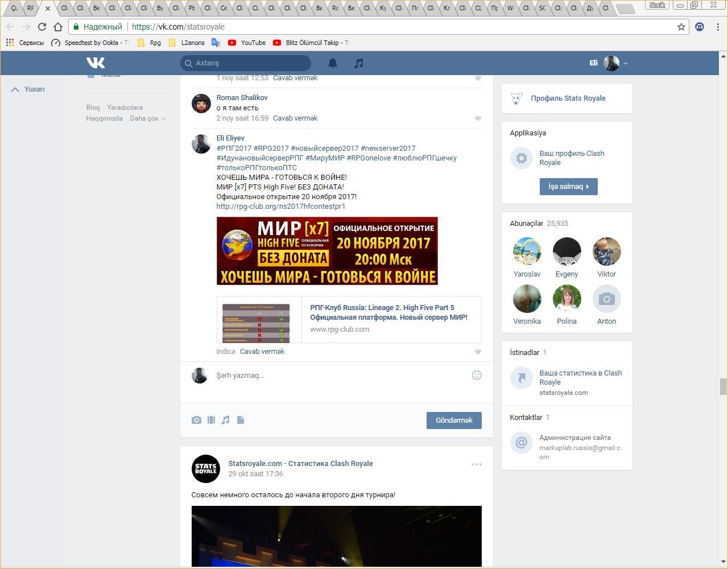Open Statsroyale.com post author title
This screenshot has width=728, height=569.
tap(300, 464)
